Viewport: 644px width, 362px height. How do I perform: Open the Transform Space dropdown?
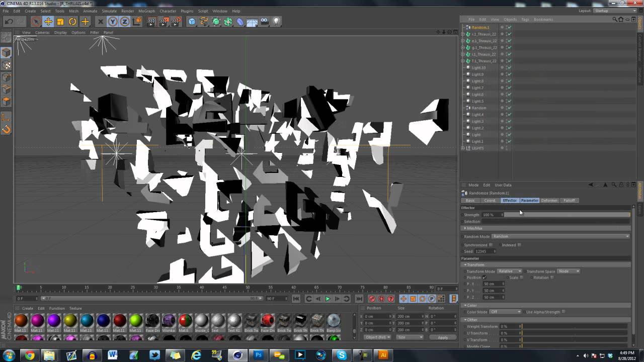pos(569,271)
